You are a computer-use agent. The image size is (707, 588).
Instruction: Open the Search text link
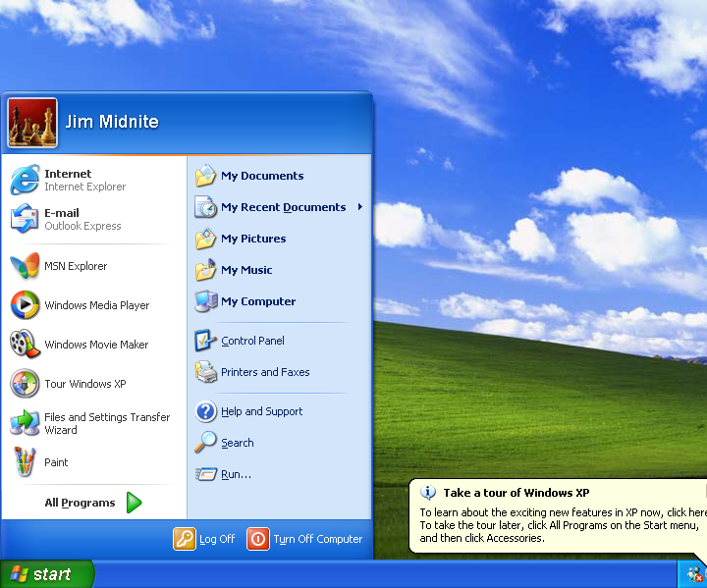click(x=238, y=443)
